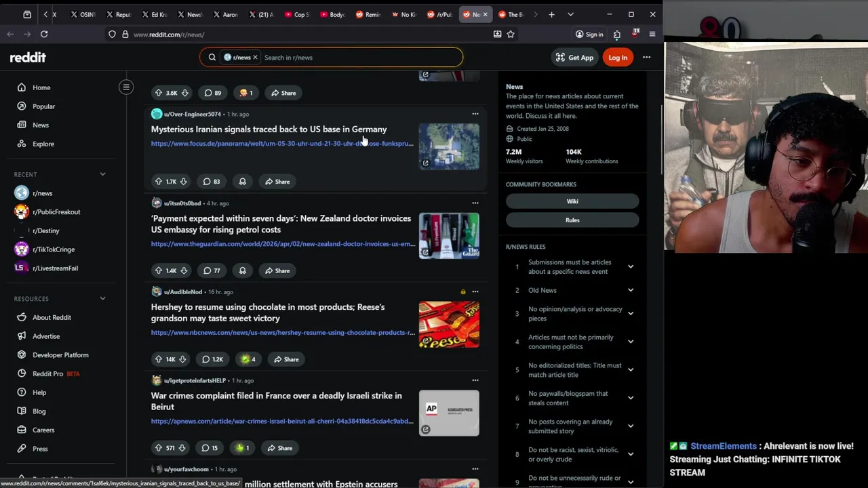Open overflow menu for Iranian signals post
The width and height of the screenshot is (868, 488).
click(475, 114)
